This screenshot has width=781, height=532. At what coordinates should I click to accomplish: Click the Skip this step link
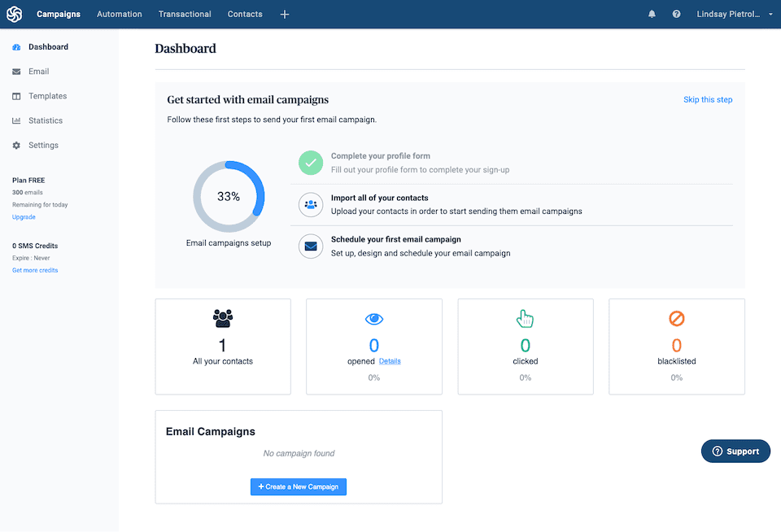click(x=708, y=99)
